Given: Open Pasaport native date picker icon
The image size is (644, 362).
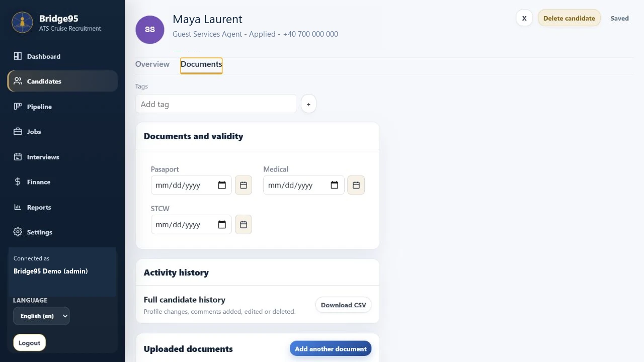Looking at the screenshot, I should 222,186.
